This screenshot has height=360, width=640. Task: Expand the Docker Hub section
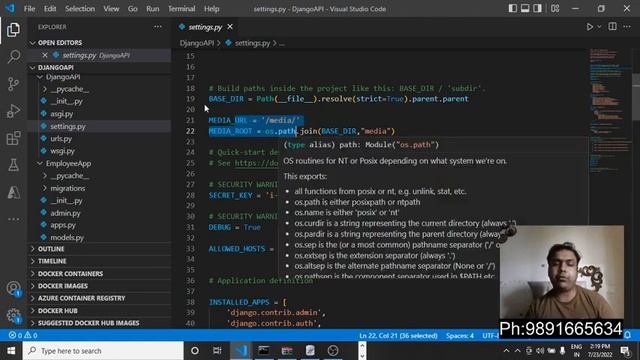(100, 311)
